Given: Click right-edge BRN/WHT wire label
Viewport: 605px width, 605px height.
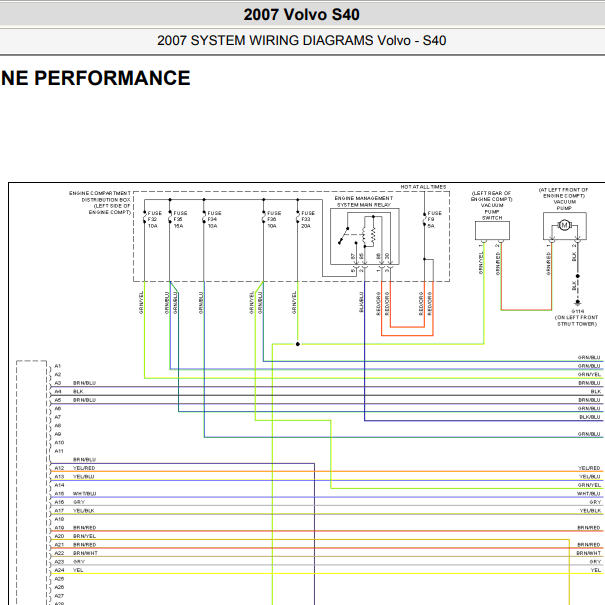Looking at the screenshot, I should tap(588, 553).
